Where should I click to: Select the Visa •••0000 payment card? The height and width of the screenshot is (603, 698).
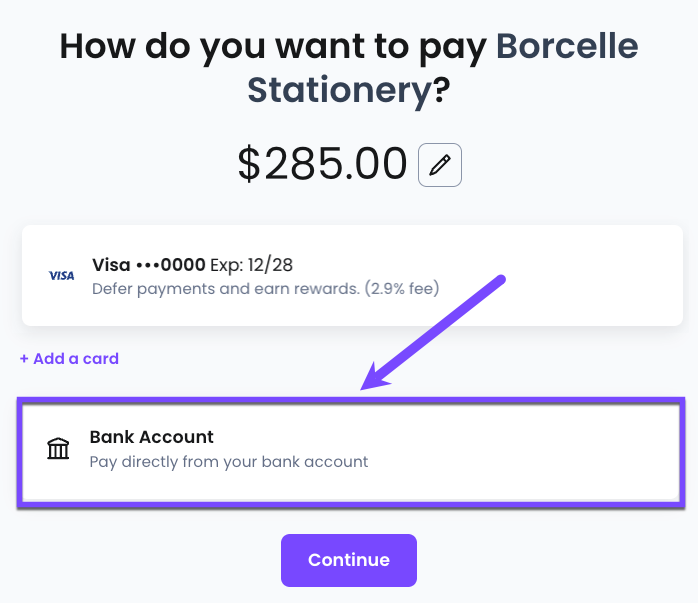352,275
